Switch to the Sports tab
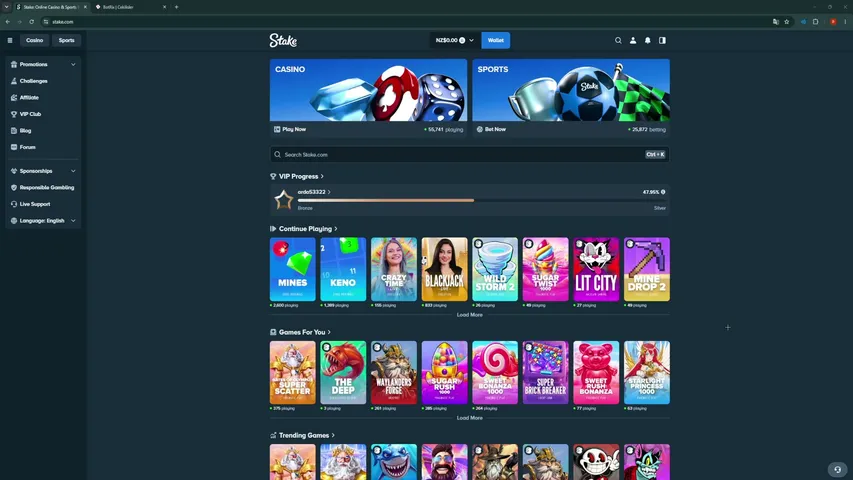Viewport: 853px width, 480px height. [x=66, y=40]
